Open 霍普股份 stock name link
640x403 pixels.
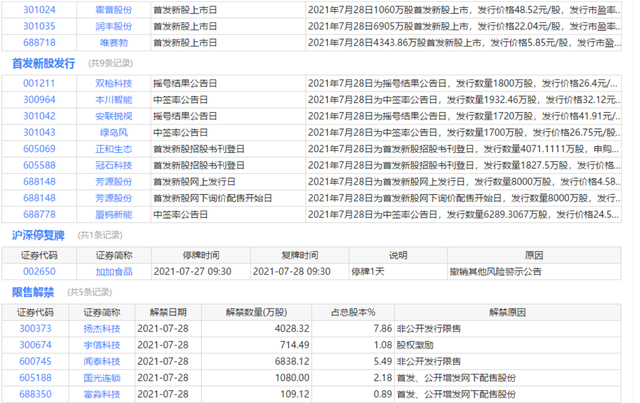pyautogui.click(x=113, y=10)
